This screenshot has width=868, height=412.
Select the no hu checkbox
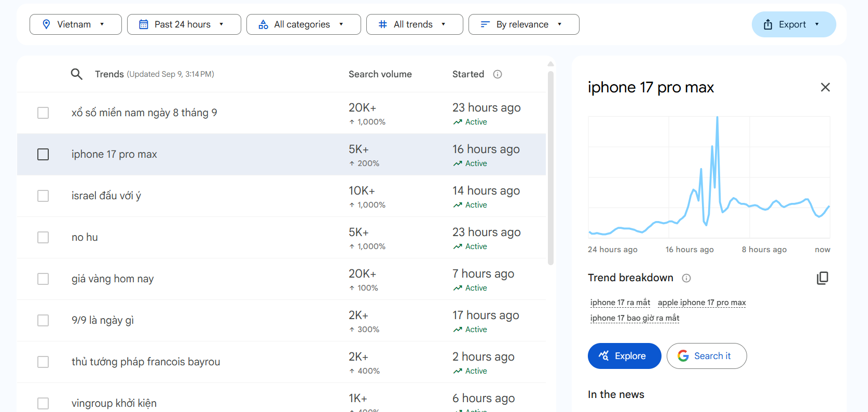tap(43, 237)
